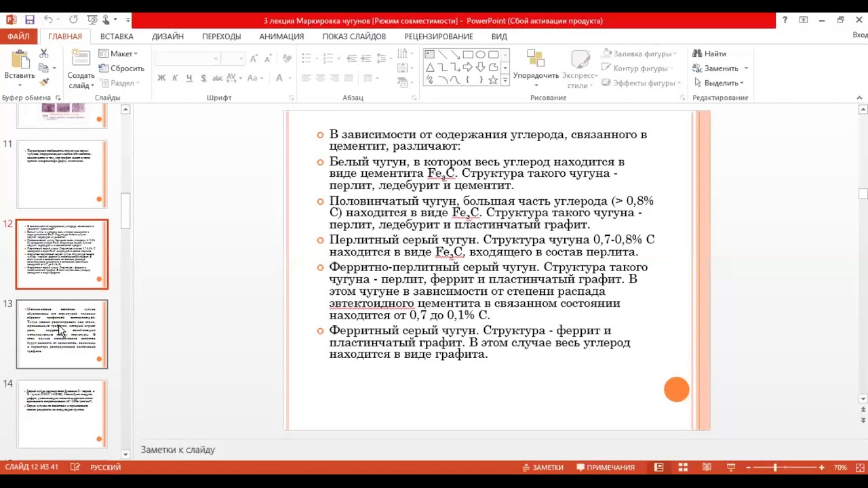Click zoom in plus button
The width and height of the screenshot is (868, 488).
coord(822,468)
